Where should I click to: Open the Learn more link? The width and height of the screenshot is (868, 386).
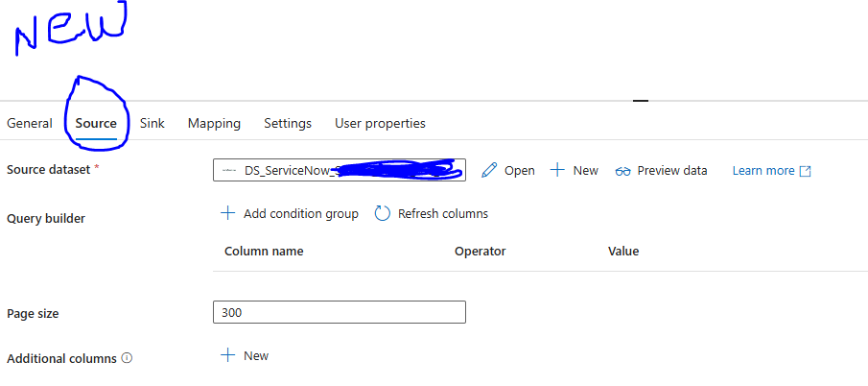pyautogui.click(x=763, y=171)
